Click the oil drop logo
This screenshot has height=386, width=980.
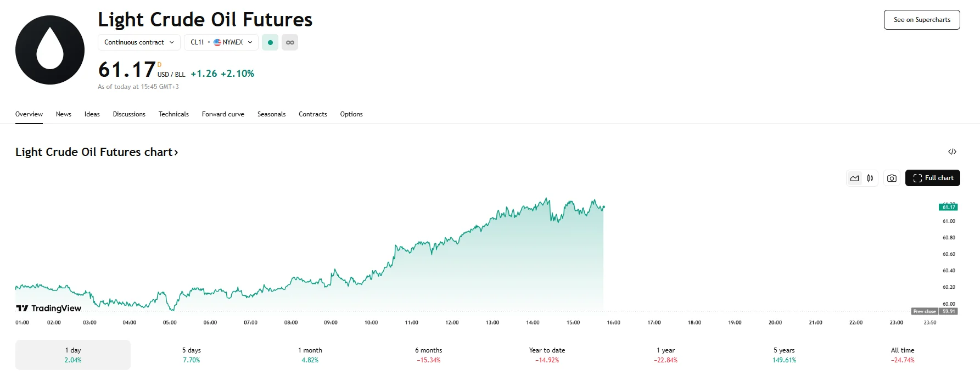click(x=50, y=50)
